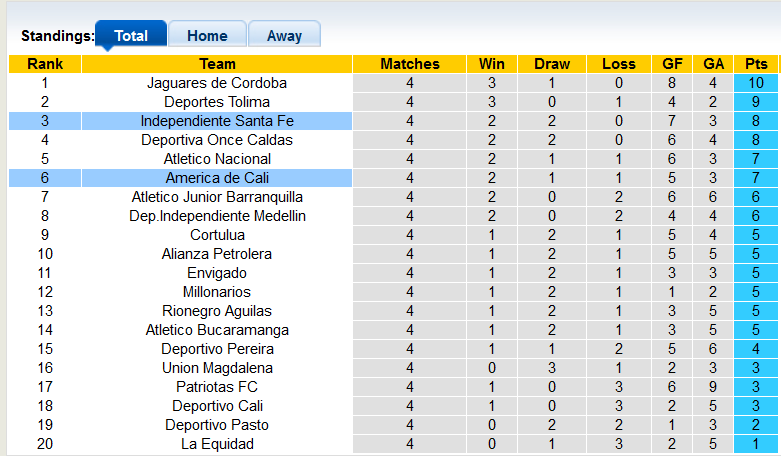Select Deportivo Pereira in the standings

point(217,349)
